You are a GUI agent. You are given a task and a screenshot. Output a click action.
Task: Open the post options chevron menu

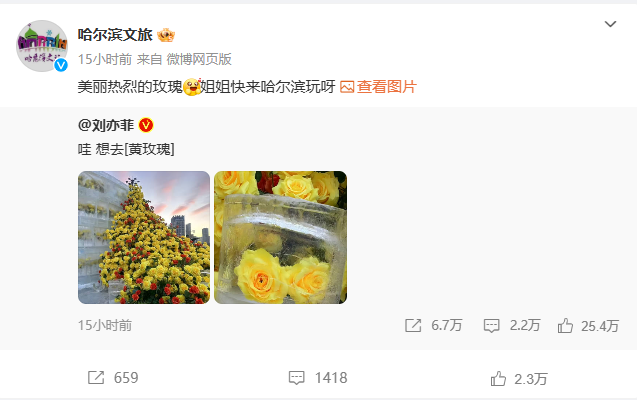[610, 24]
